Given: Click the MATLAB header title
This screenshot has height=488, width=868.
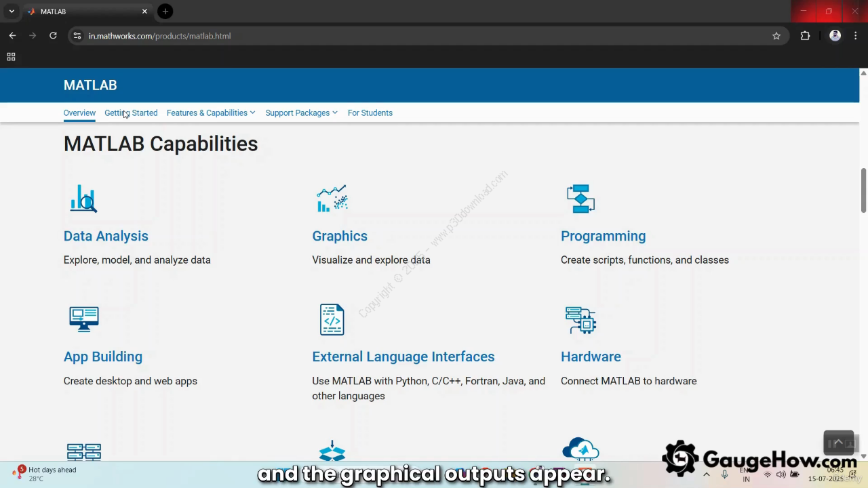Looking at the screenshot, I should 90,85.
